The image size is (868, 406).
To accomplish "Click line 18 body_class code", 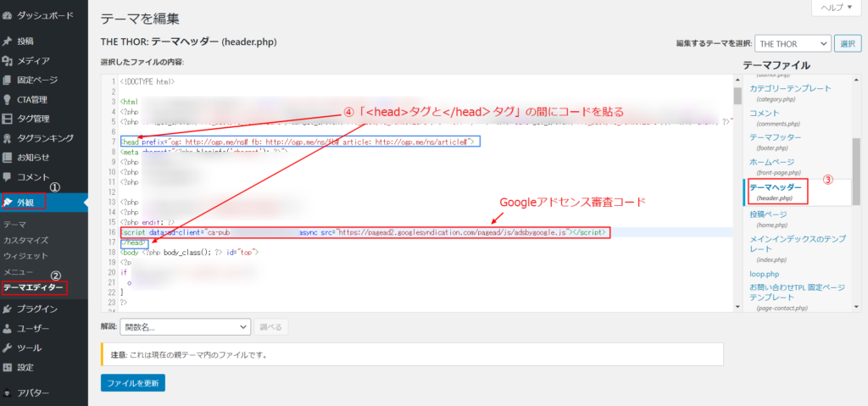I will tap(189, 252).
